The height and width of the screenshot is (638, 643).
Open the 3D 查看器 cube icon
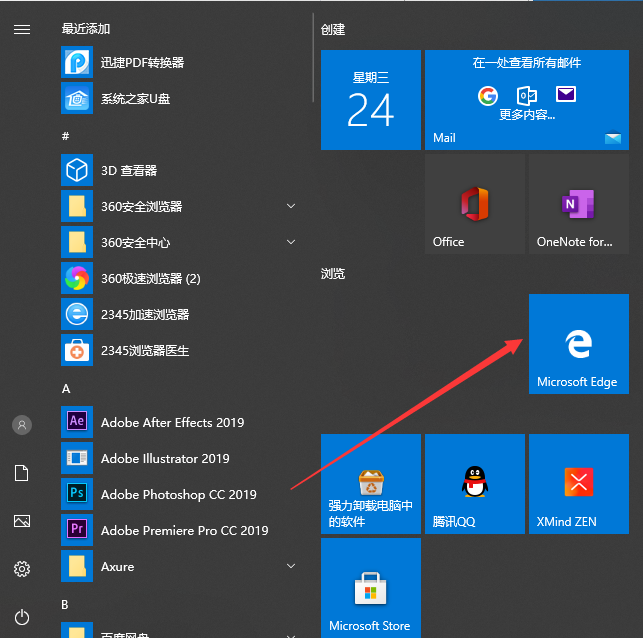click(x=77, y=170)
